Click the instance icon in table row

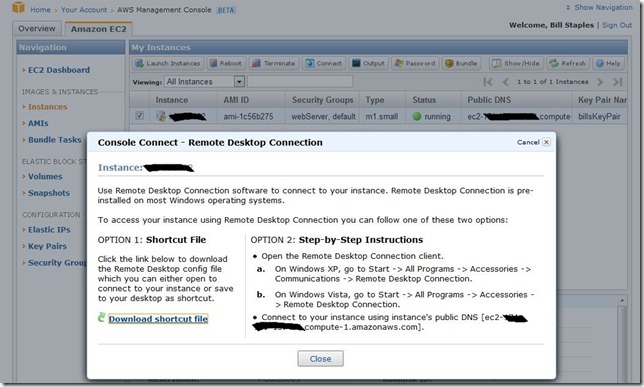[x=161, y=116]
